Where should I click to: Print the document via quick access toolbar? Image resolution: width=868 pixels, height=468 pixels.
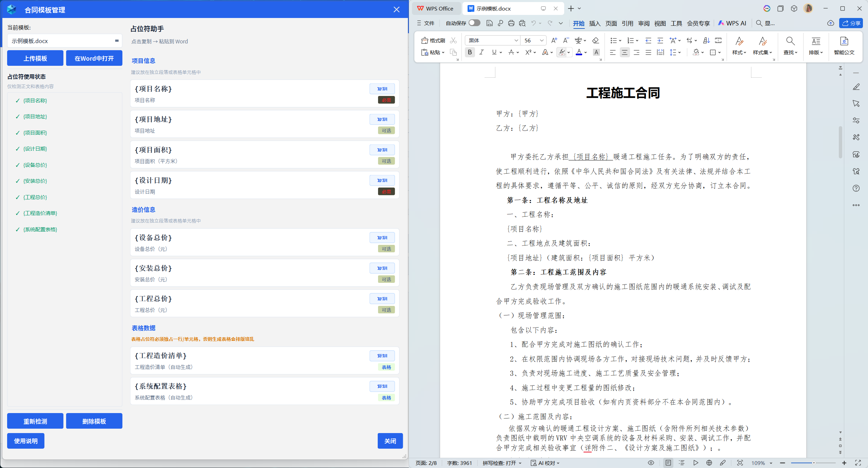pyautogui.click(x=511, y=23)
